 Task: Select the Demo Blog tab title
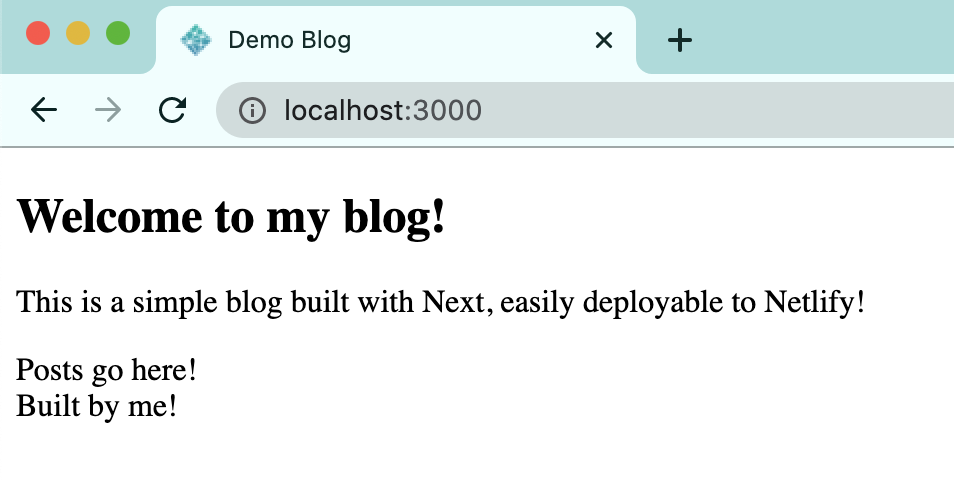[x=289, y=40]
